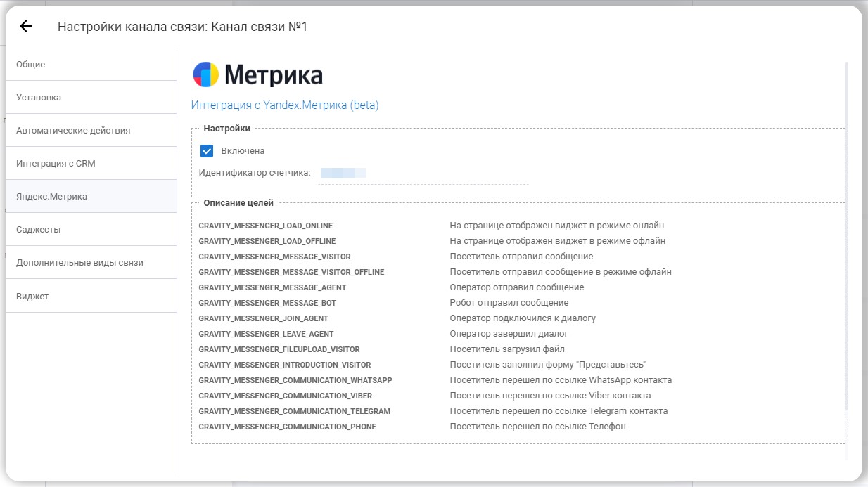Focus the Идентификатор счетчика input field
The height and width of the screenshot is (487, 868).
(x=422, y=174)
